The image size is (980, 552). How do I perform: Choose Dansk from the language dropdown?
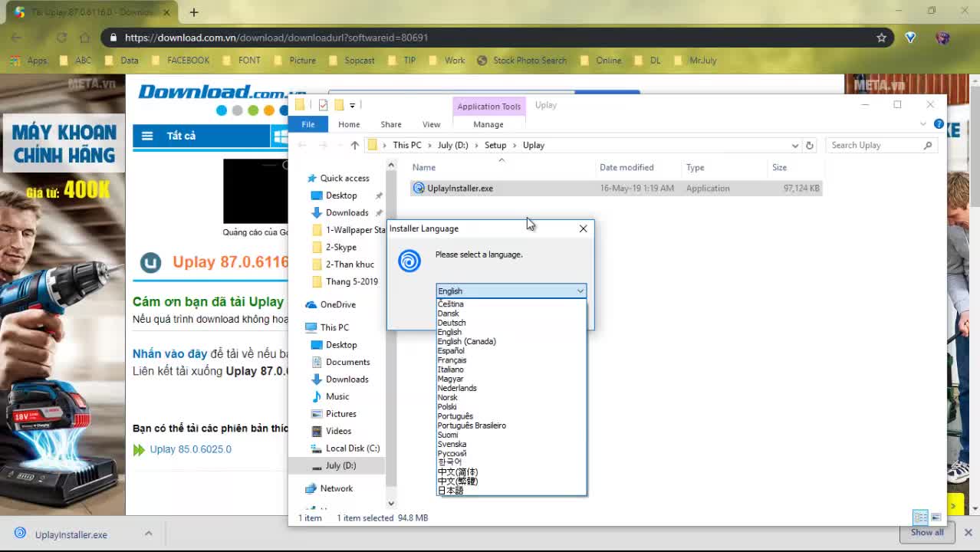(449, 314)
